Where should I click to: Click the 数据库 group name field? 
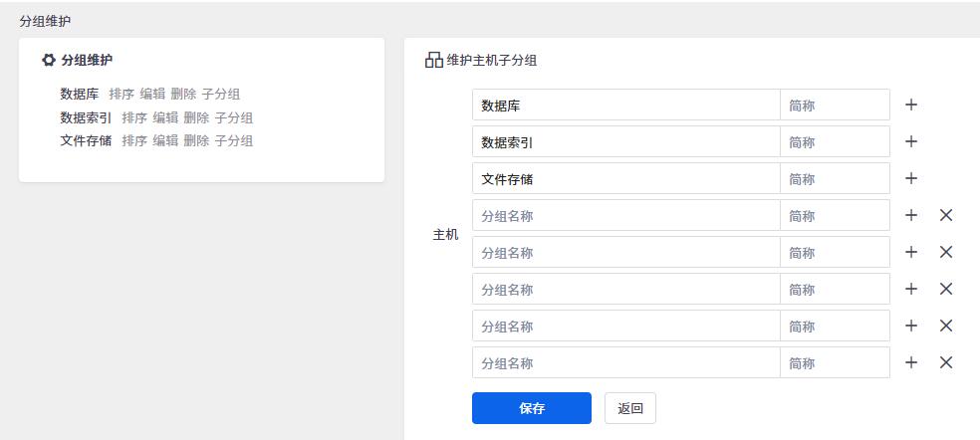[625, 106]
